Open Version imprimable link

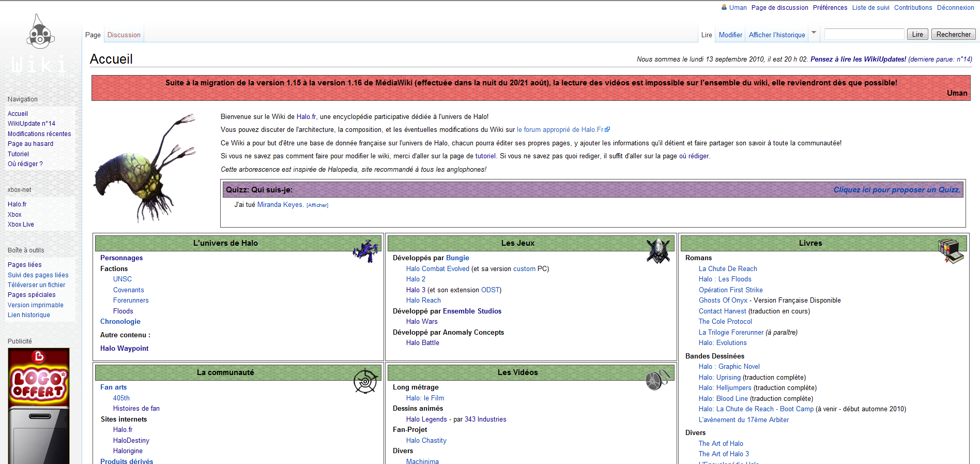(36, 305)
